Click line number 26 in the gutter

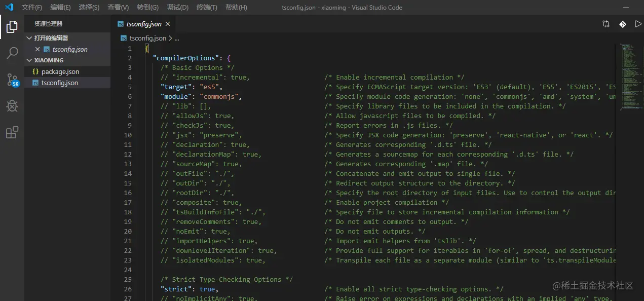(127, 289)
